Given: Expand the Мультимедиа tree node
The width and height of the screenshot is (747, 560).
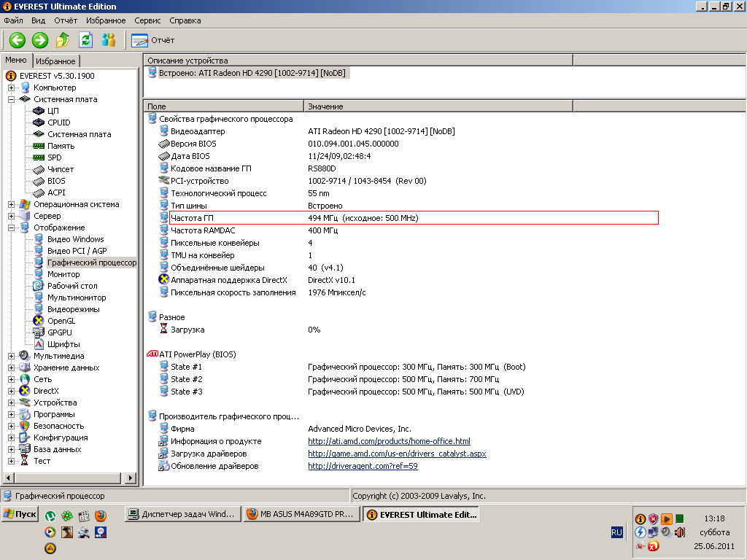Looking at the screenshot, I should tap(11, 356).
